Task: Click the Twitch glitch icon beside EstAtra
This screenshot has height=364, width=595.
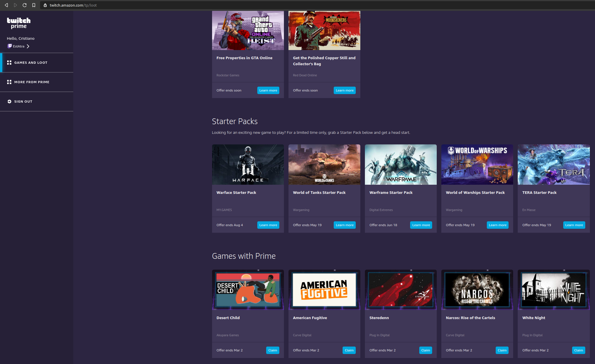Action: pos(9,46)
